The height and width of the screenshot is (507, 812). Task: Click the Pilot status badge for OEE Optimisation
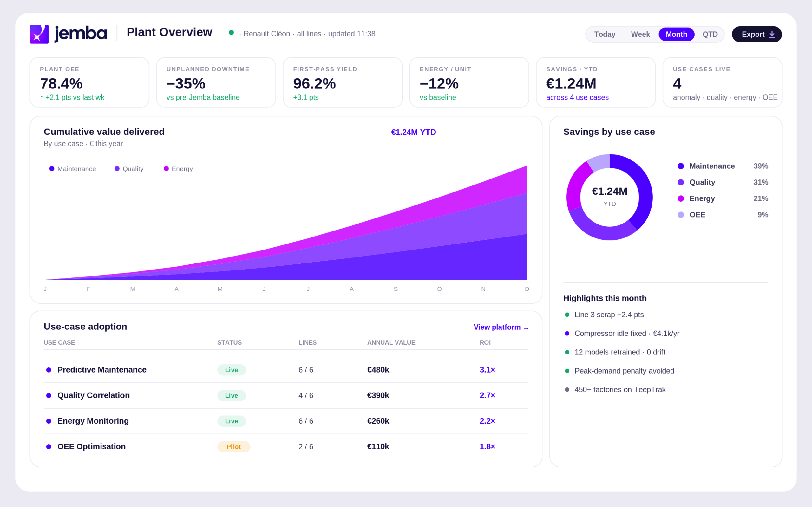pyautogui.click(x=234, y=447)
